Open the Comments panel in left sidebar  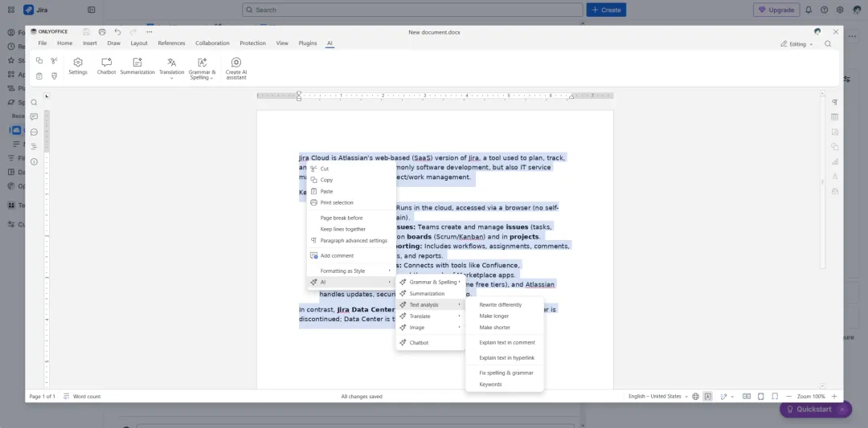34,116
